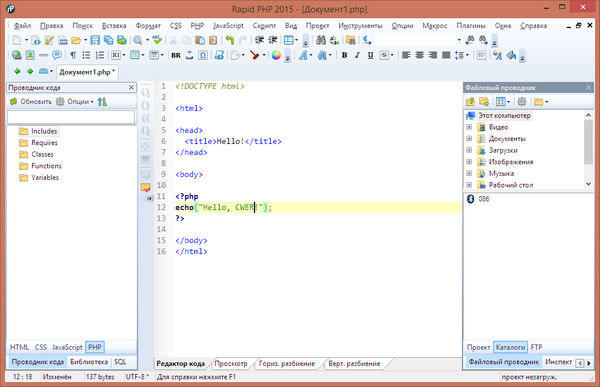Run spell check with ABC checkmark icon
600x387 pixels.
tap(157, 40)
